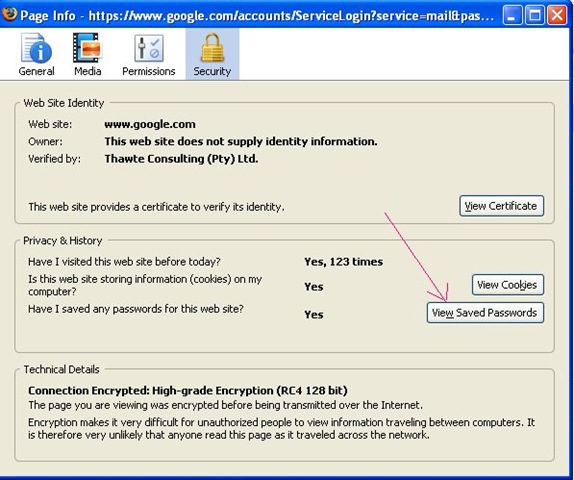The image size is (574, 480).
Task: Click the 'Web site:' label
Action: tap(50, 124)
